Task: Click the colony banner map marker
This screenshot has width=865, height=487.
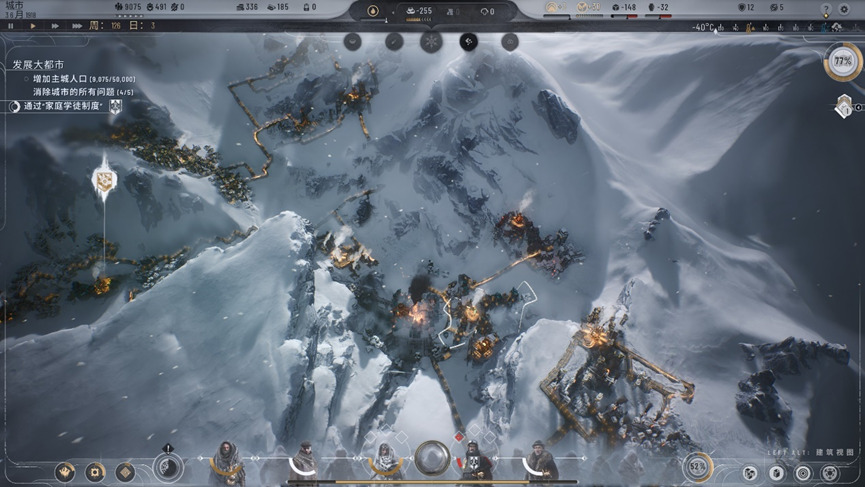Action: click(x=104, y=179)
